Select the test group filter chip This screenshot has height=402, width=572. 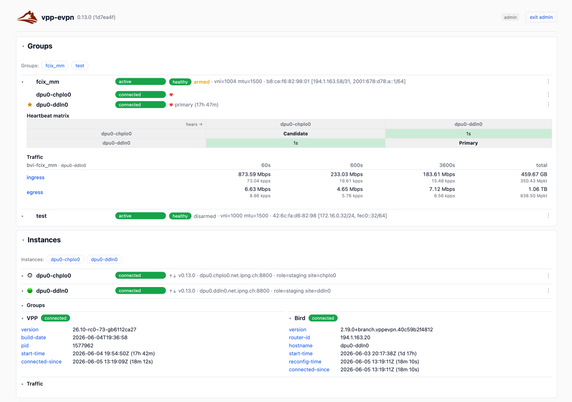[80, 66]
